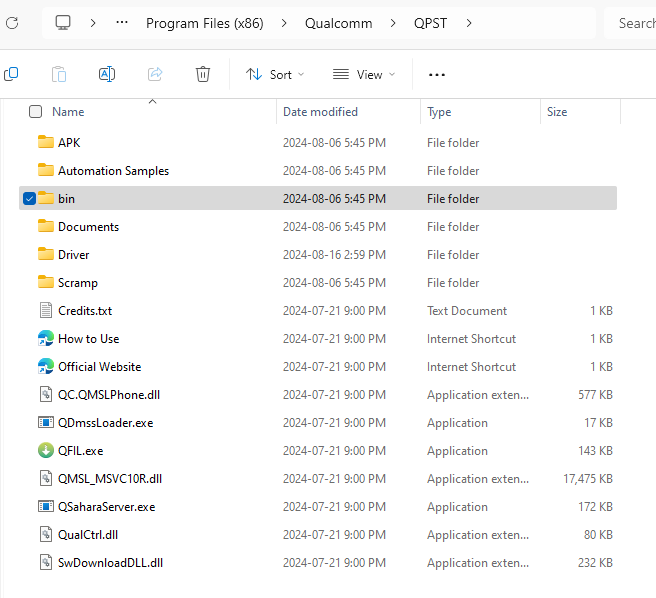Select QC.QMSLPhone.dll file icon
This screenshot has height=598, width=656.
click(46, 395)
